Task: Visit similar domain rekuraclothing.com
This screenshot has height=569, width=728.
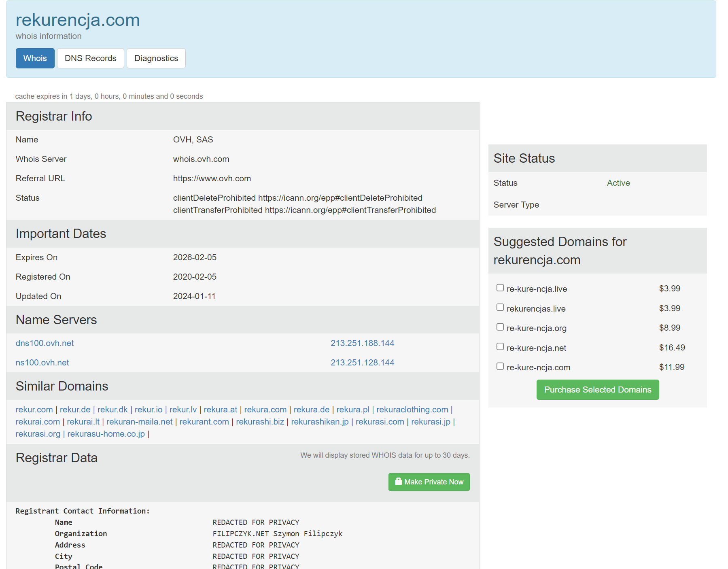Action: click(412, 410)
